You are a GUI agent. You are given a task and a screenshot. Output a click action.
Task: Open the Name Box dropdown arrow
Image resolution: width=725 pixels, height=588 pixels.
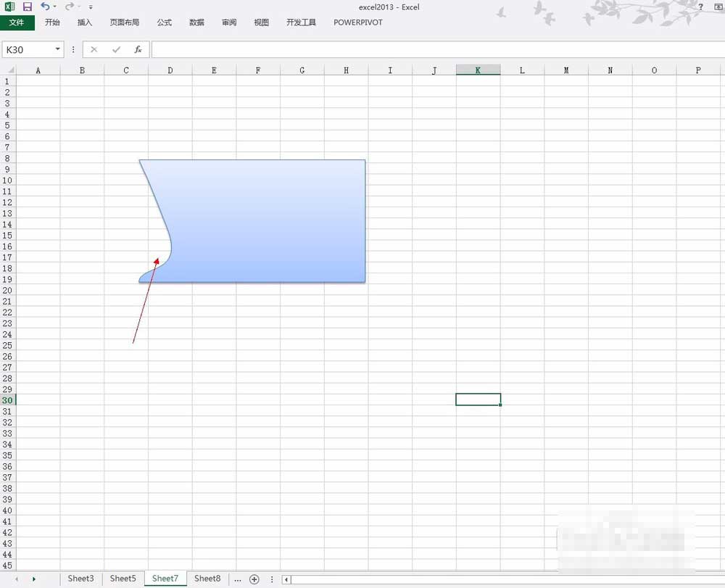click(x=58, y=49)
